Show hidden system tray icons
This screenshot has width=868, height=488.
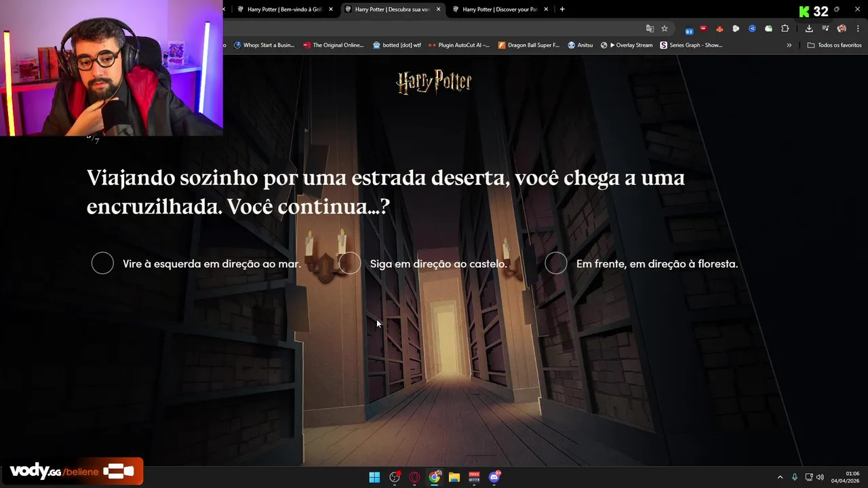[780, 477]
